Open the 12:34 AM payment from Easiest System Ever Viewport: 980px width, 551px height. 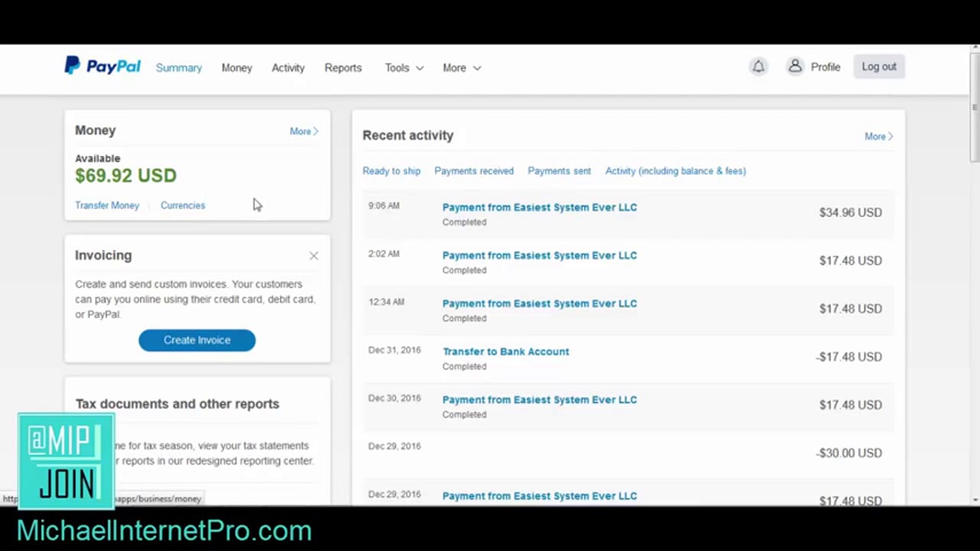click(540, 303)
